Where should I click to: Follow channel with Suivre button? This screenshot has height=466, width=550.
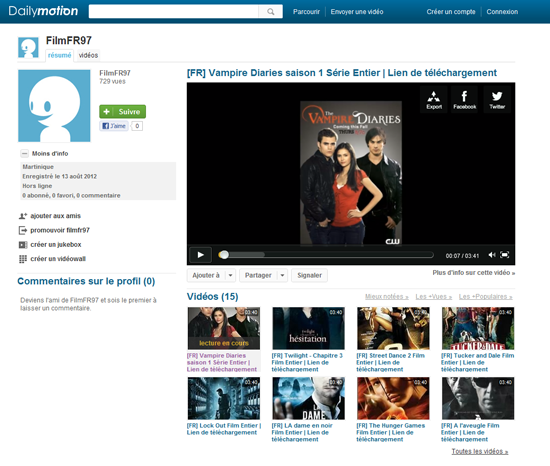122,112
